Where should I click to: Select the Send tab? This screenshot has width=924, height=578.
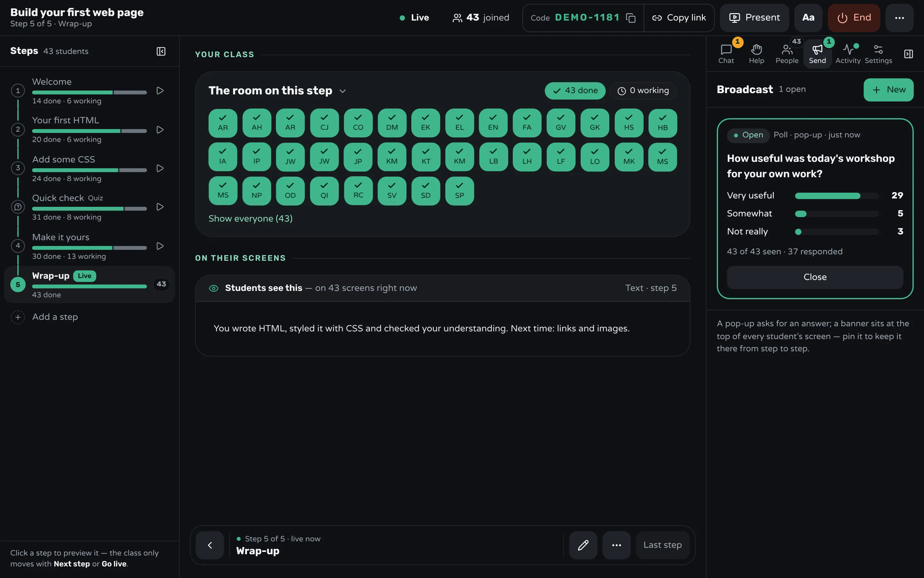(x=817, y=54)
